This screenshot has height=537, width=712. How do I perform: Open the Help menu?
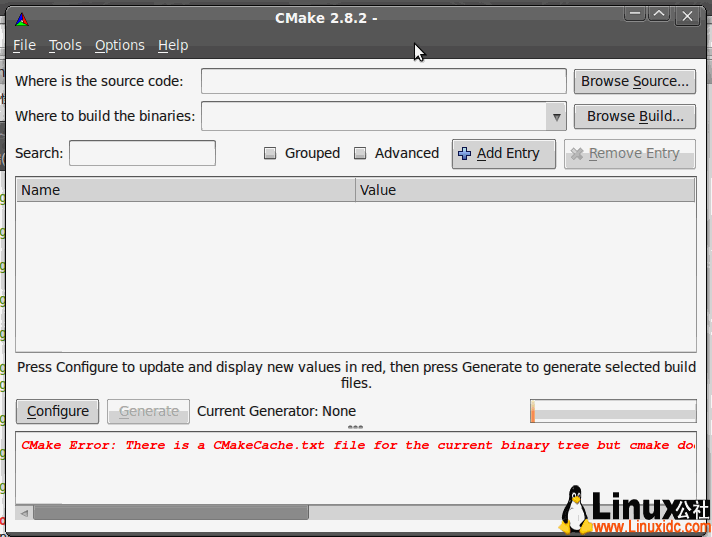click(x=173, y=45)
